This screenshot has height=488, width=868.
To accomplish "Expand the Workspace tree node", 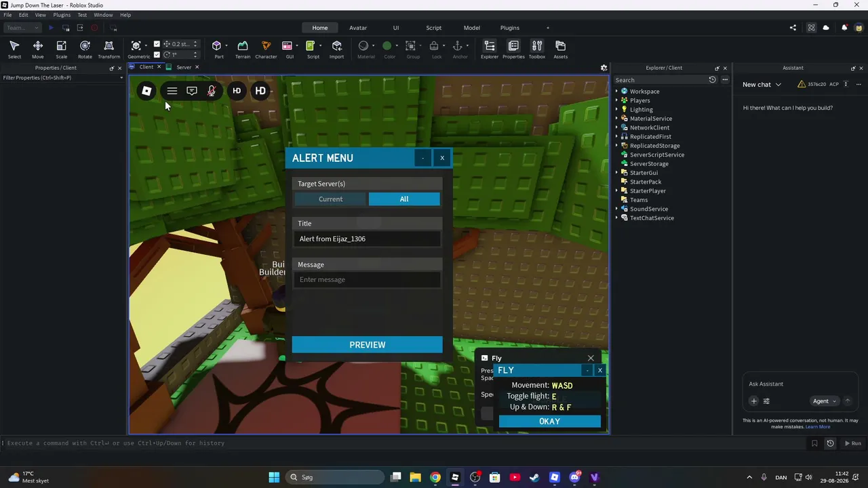I will pyautogui.click(x=616, y=91).
